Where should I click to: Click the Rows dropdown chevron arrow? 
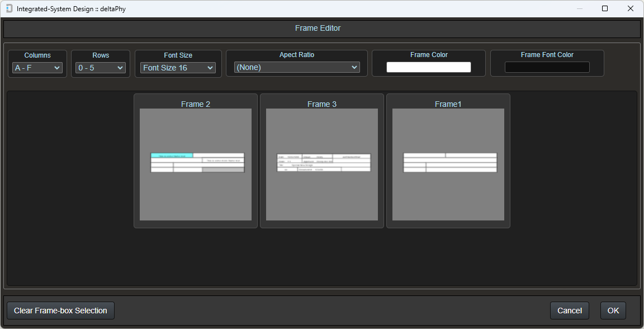[121, 67]
